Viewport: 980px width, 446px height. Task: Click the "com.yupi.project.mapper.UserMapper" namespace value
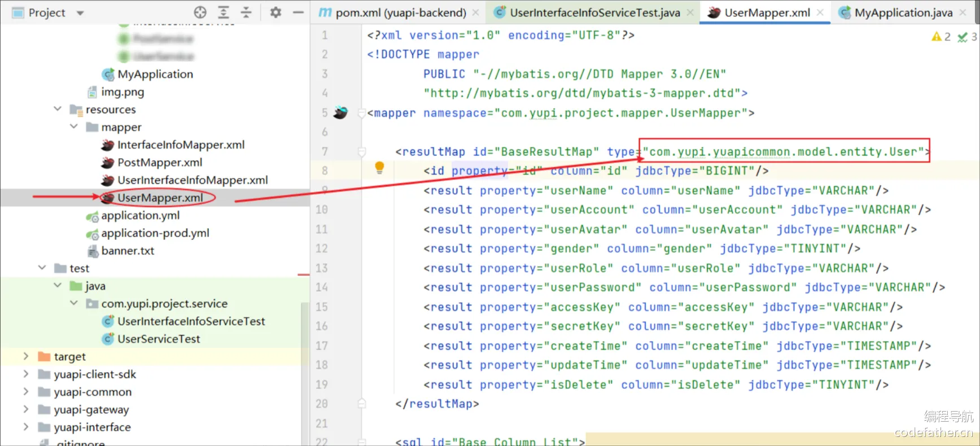621,113
